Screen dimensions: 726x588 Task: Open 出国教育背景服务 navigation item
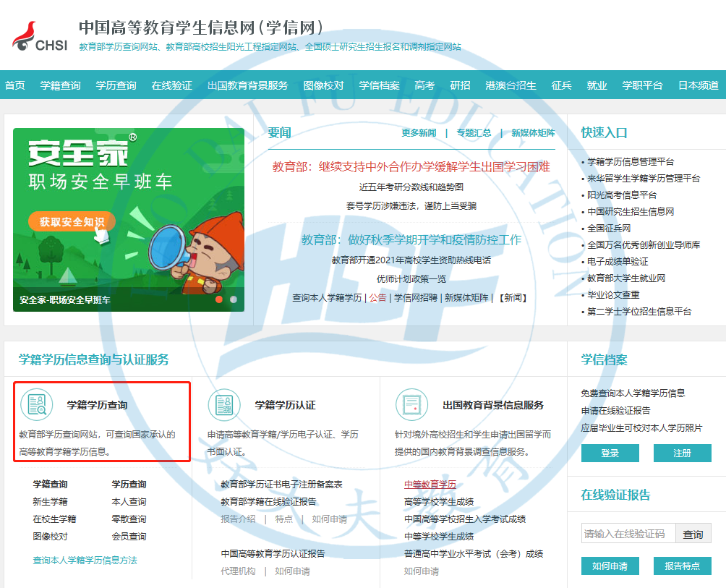click(248, 85)
